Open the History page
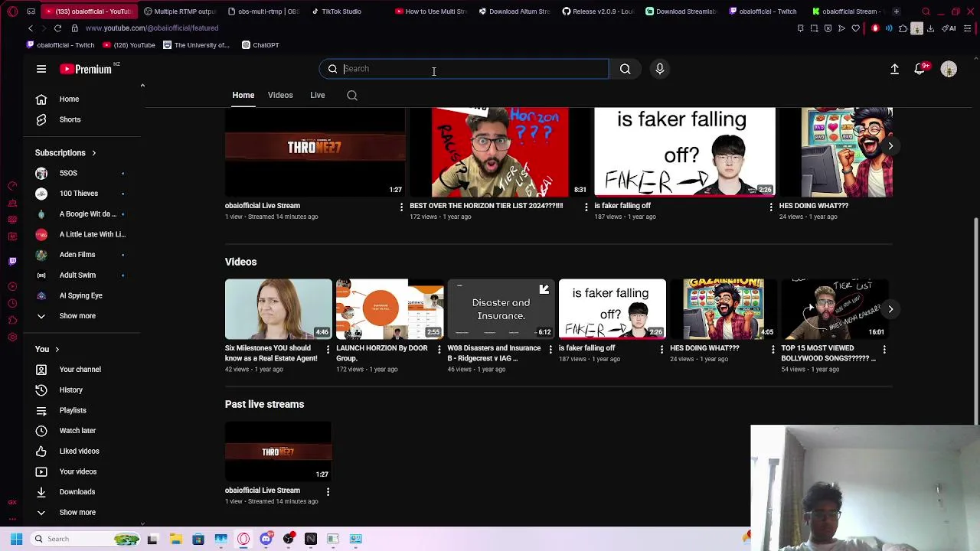The height and width of the screenshot is (551, 980). point(70,390)
